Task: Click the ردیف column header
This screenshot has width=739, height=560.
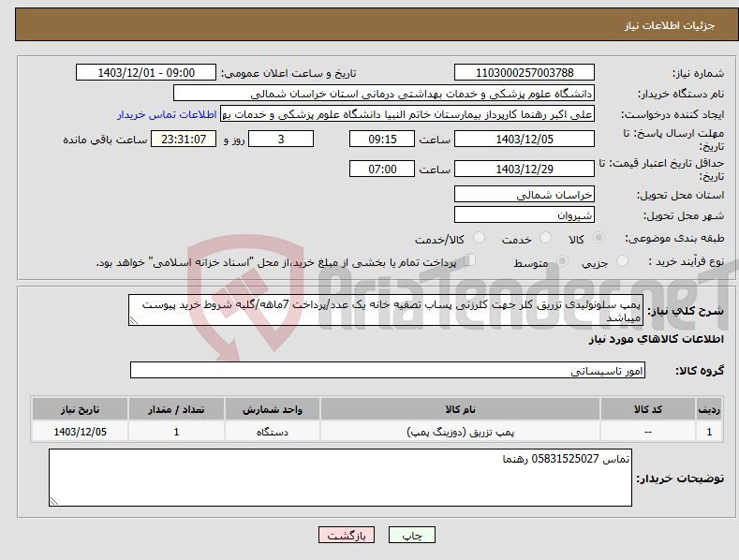Action: 709,409
